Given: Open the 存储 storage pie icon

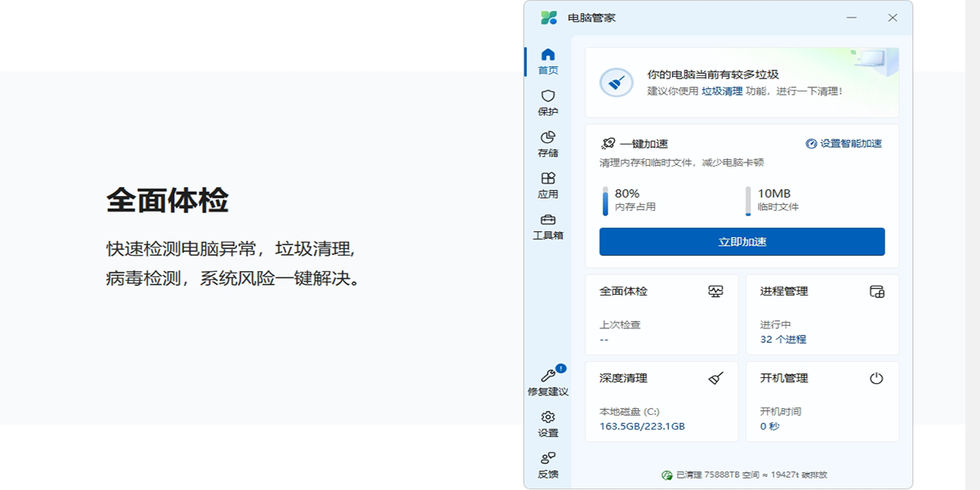Looking at the screenshot, I should 548,144.
